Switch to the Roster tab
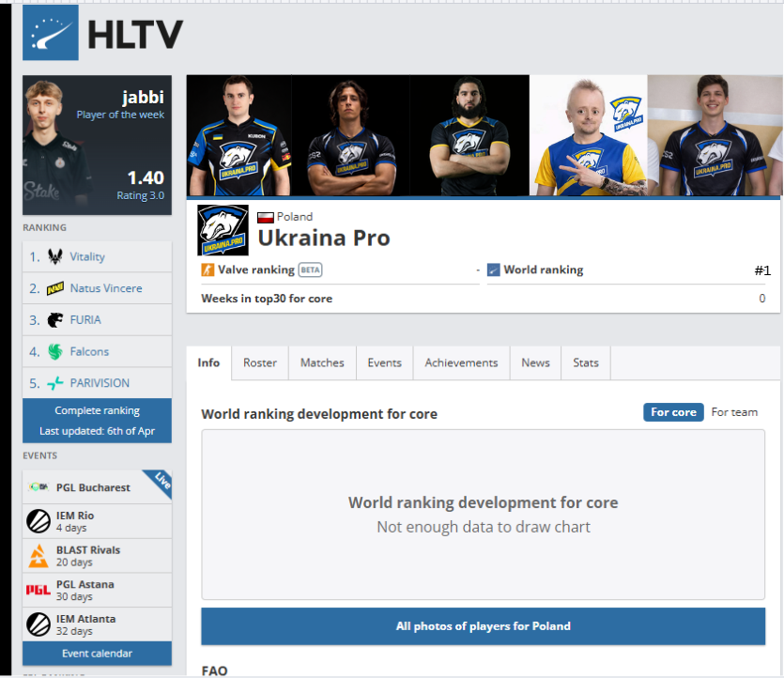The width and height of the screenshot is (784, 678). 260,363
